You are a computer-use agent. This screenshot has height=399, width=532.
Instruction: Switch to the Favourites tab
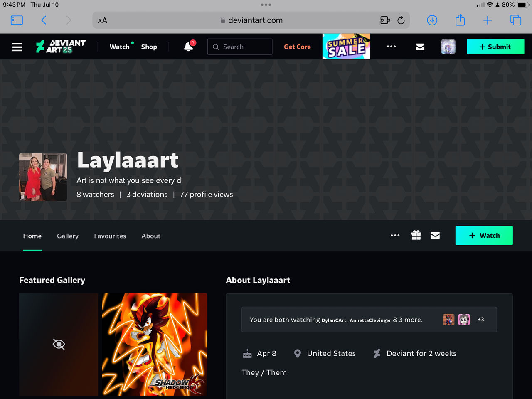110,236
